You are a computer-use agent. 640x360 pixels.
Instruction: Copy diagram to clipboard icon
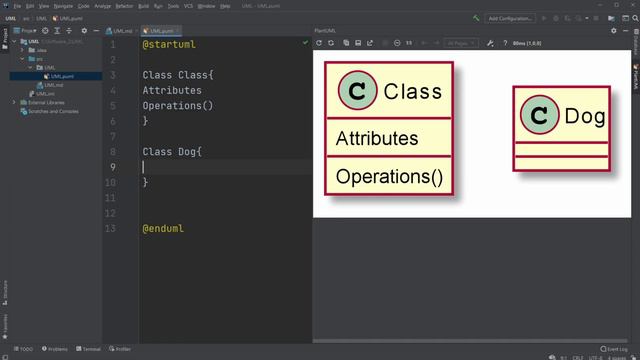coord(346,43)
